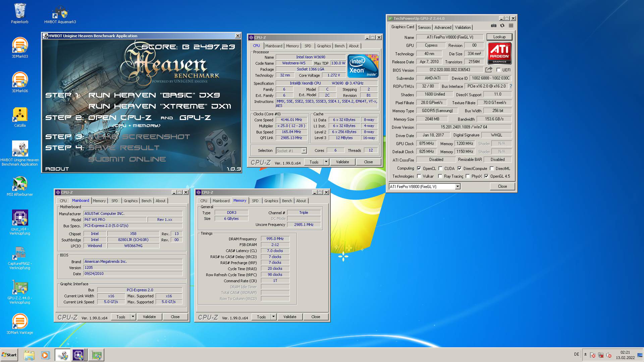Click OPEN CPU-Z in Heaven window

[120, 118]
